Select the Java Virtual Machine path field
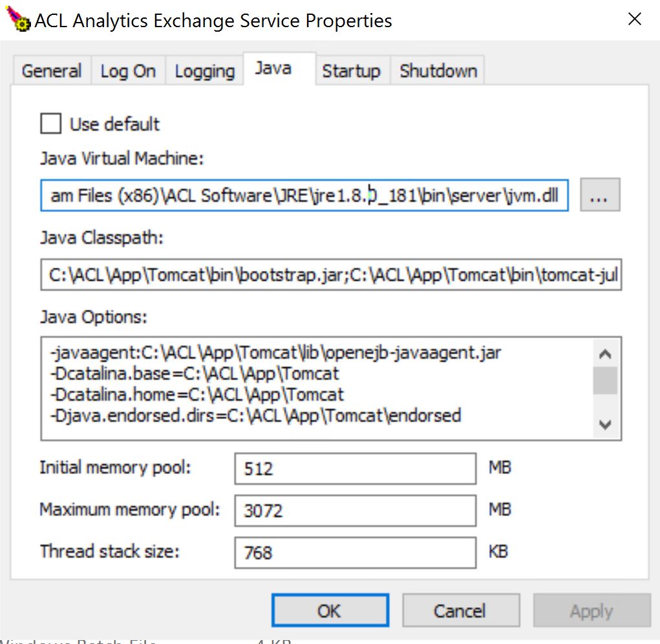The image size is (660, 644). pyautogui.click(x=304, y=195)
